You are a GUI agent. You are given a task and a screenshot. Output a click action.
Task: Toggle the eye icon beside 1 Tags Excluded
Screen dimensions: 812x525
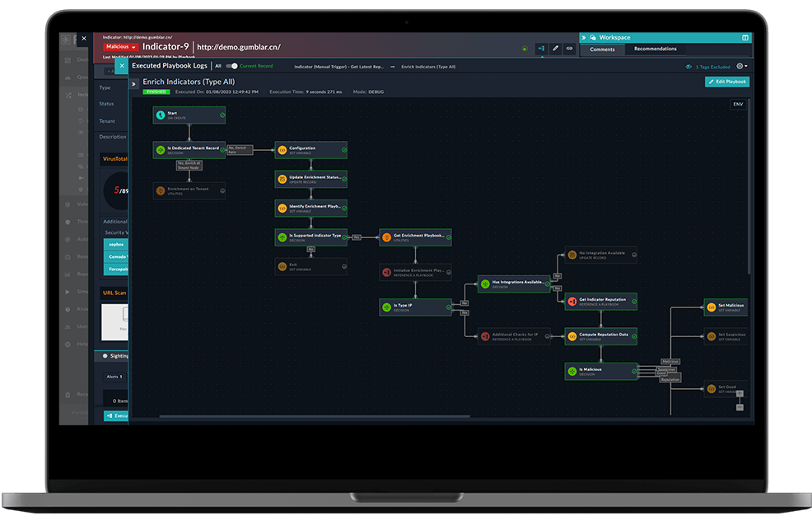point(689,66)
